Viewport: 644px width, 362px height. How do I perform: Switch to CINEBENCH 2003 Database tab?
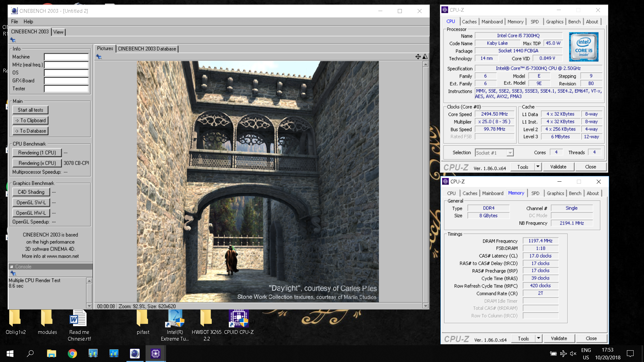point(147,49)
